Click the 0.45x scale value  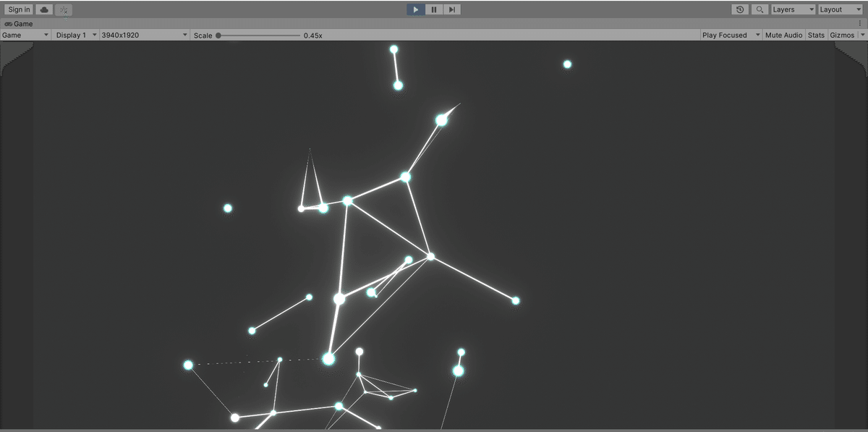tap(313, 35)
